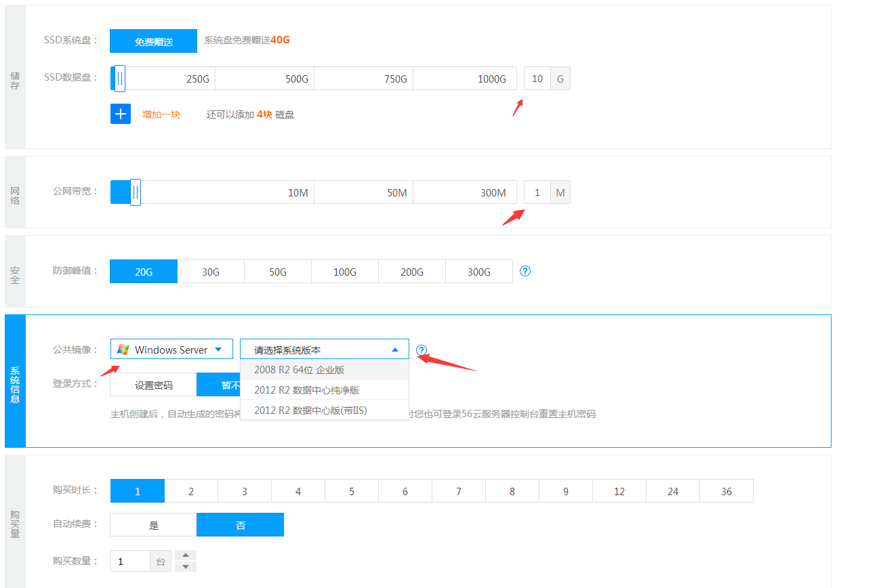Screen dimensions: 881x588
Task: Select 30G defense peak value
Action: [x=211, y=272]
